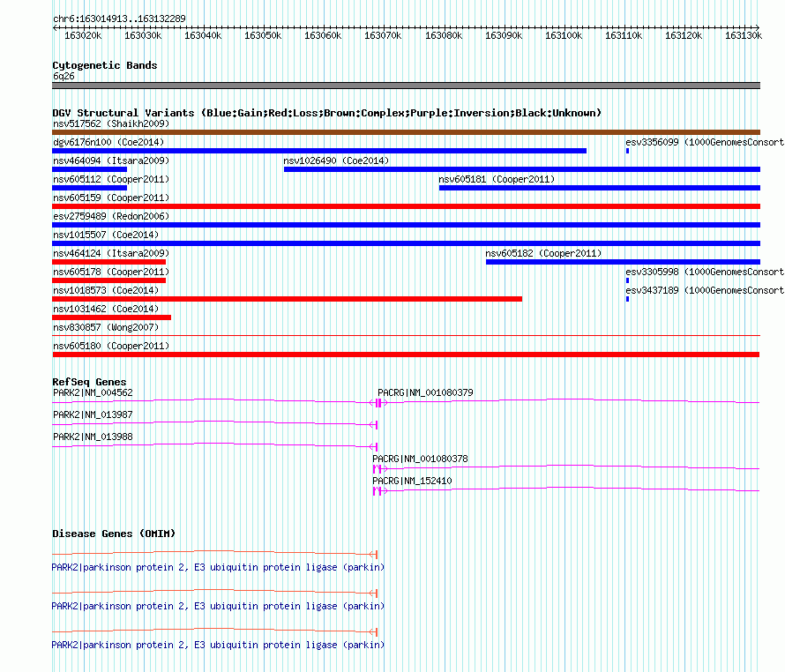
Task: Click the 163090k ruler tick label
Action: pos(504,35)
